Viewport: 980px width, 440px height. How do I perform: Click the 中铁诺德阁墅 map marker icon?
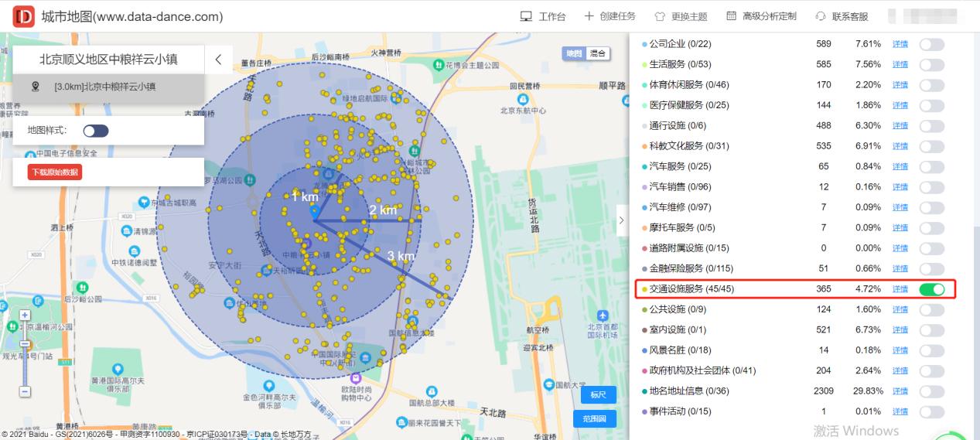(135, 251)
